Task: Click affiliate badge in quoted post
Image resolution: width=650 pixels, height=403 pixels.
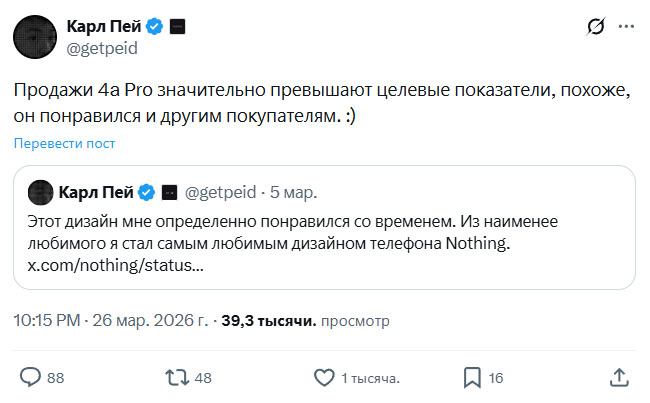Action: point(169,191)
